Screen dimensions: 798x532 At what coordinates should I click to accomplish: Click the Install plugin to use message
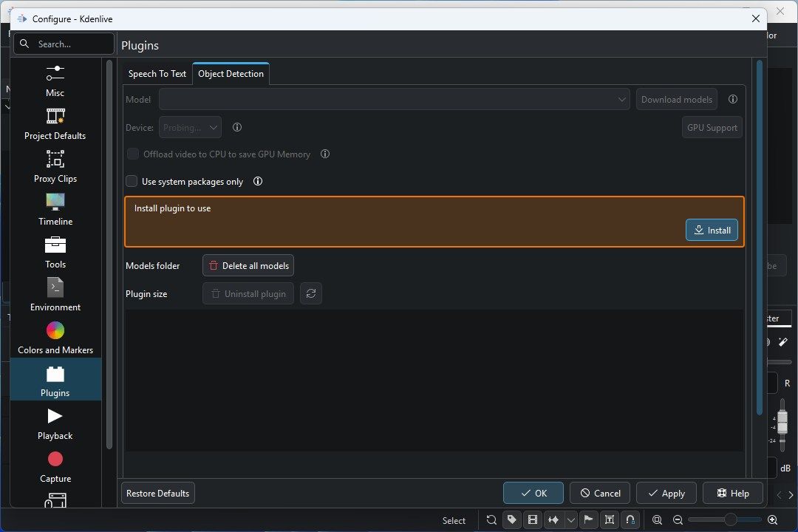[172, 208]
